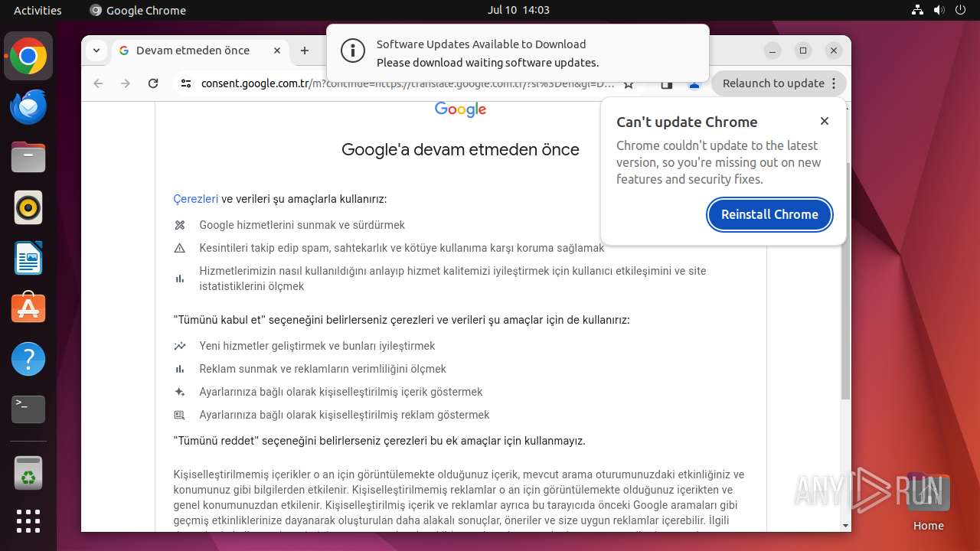Open a new tab
The image size is (980, 551).
[305, 51]
